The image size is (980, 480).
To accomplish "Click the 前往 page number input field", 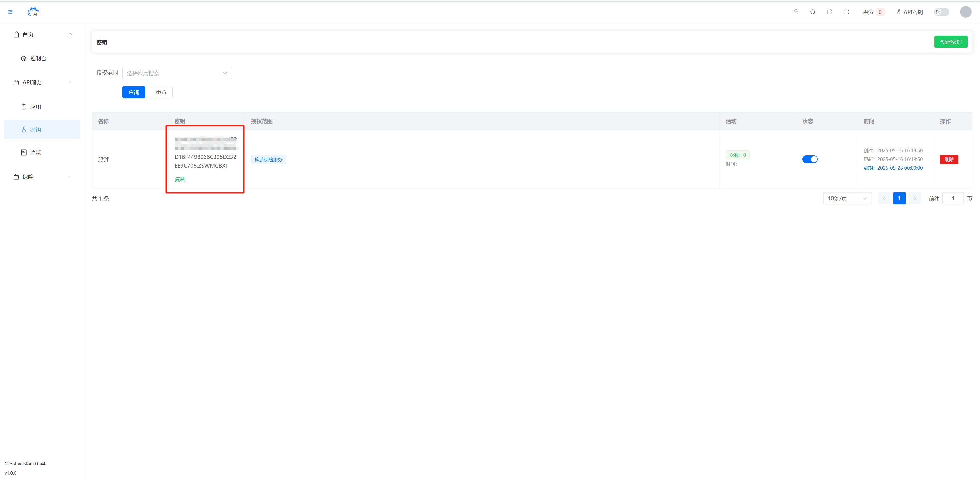I will click(953, 199).
